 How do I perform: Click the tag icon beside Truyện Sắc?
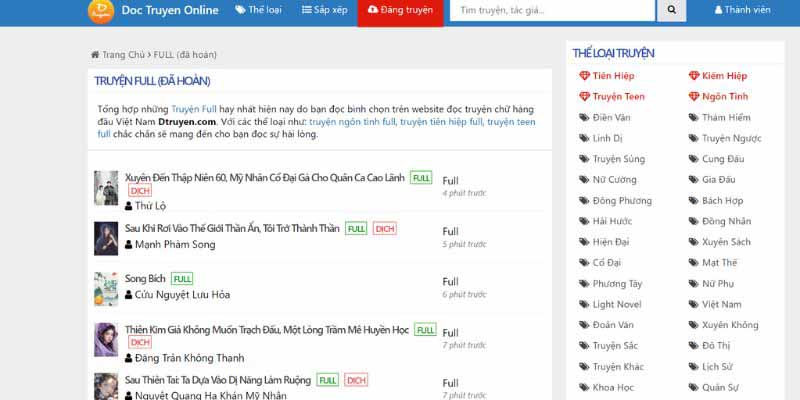coord(584,346)
